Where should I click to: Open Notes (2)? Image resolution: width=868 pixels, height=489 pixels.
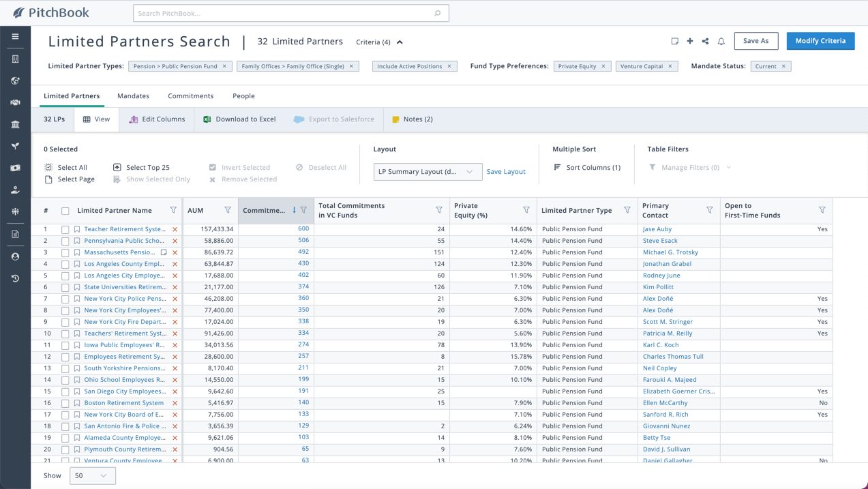[412, 119]
